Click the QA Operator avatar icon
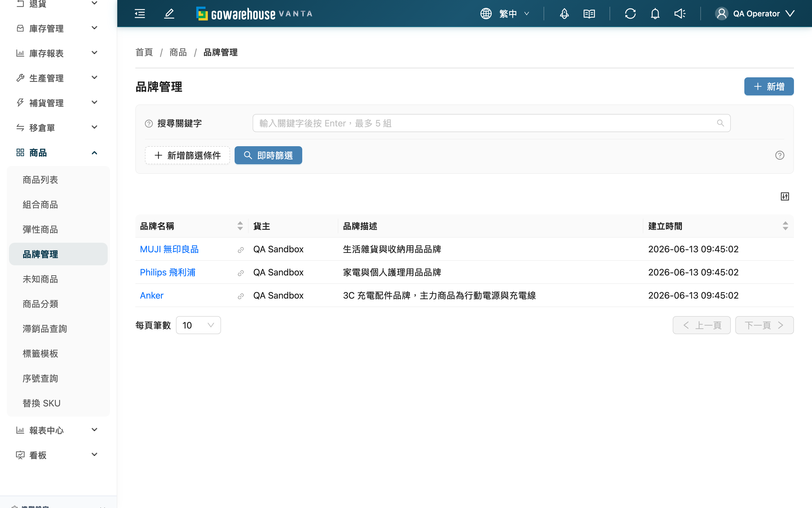Viewport: 812px width, 508px height. pos(721,14)
